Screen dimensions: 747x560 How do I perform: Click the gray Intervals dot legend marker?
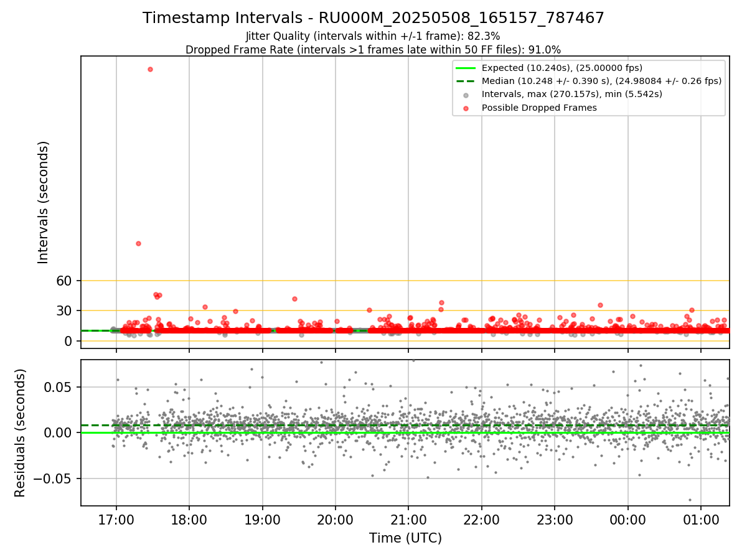point(466,95)
